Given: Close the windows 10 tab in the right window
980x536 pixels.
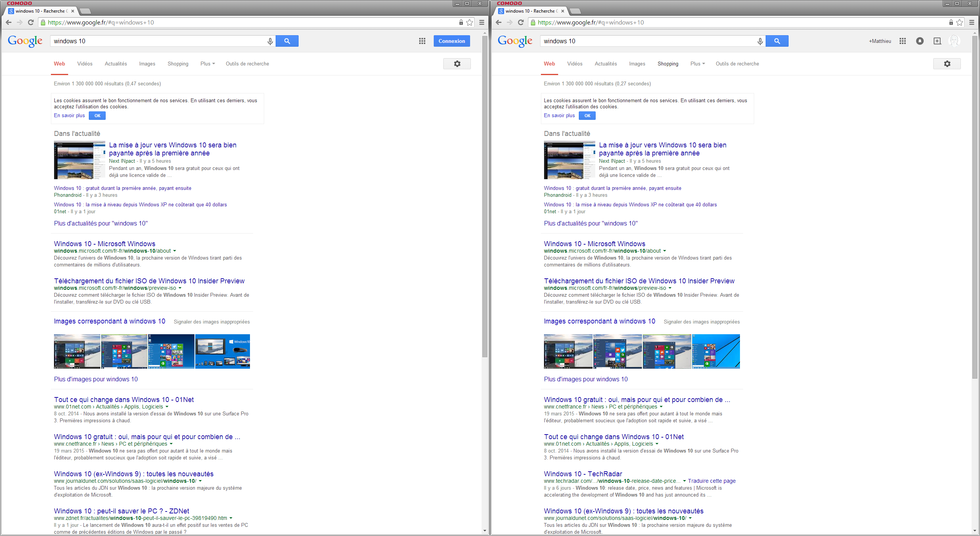Looking at the screenshot, I should [x=563, y=11].
